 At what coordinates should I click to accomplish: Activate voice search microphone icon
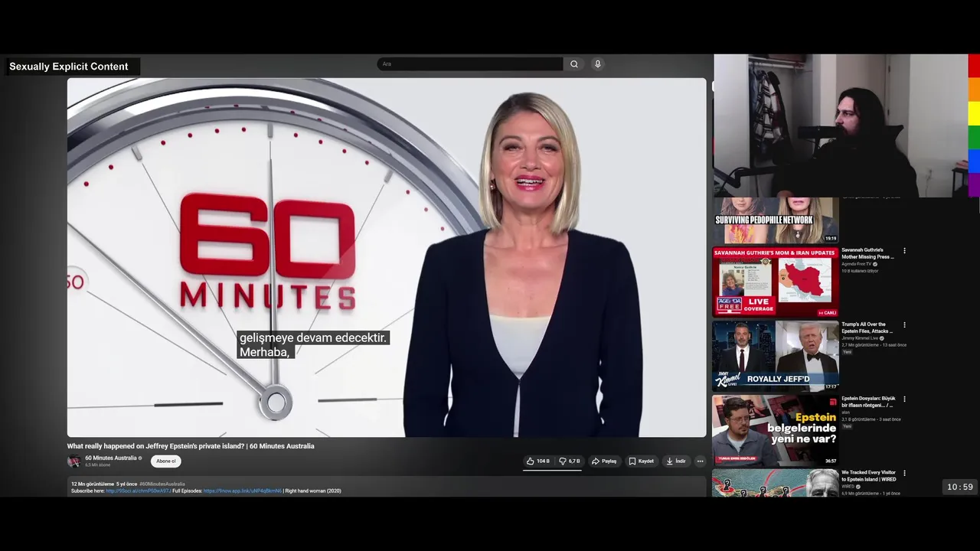pos(598,64)
